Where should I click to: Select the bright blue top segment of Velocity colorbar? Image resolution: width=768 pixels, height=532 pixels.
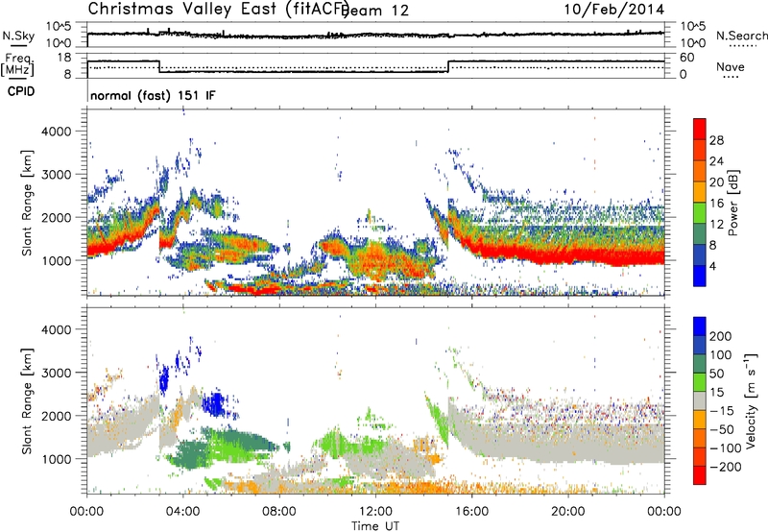[700, 326]
